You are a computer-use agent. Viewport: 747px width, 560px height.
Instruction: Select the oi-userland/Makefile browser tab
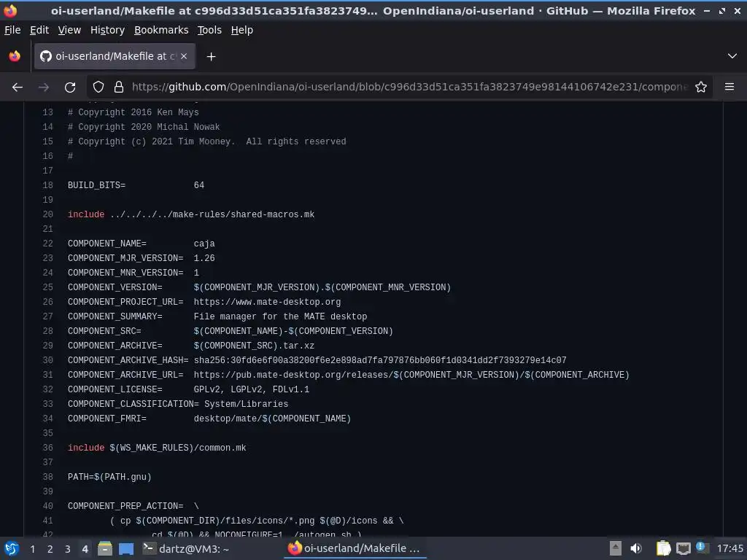[115, 56]
